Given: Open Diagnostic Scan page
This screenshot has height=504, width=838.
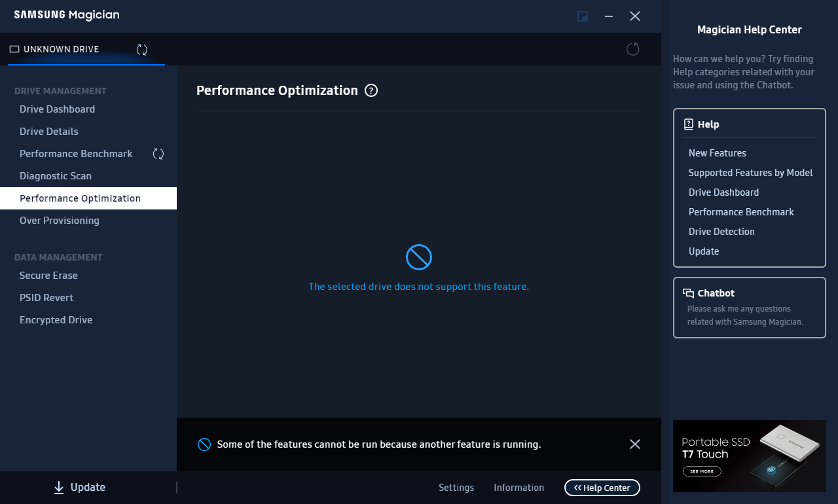Looking at the screenshot, I should 56,176.
